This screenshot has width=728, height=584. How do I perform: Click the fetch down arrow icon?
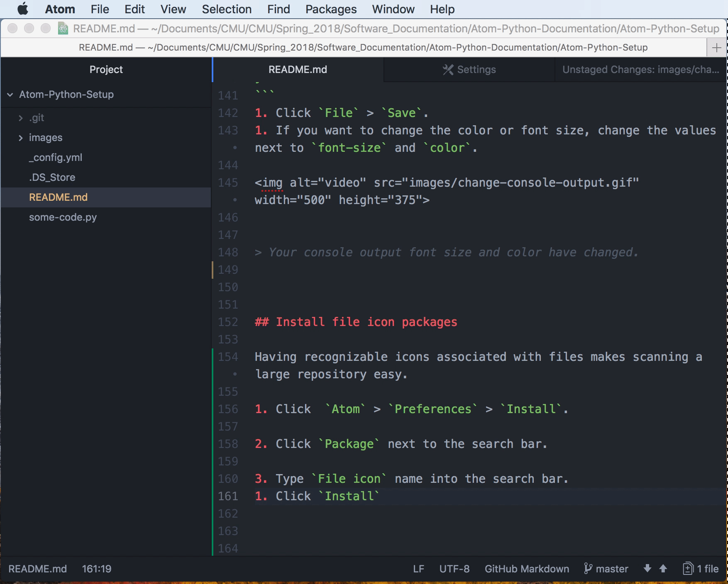coord(647,568)
